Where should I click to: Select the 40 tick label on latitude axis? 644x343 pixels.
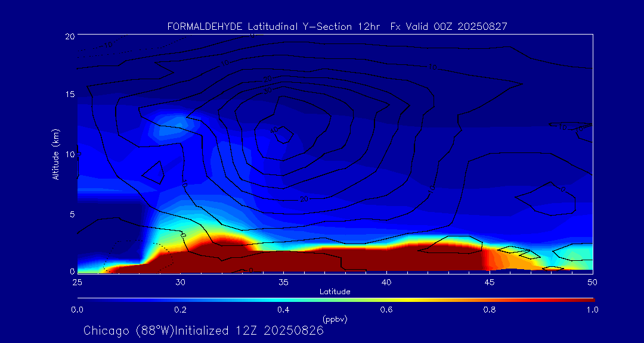(x=386, y=282)
